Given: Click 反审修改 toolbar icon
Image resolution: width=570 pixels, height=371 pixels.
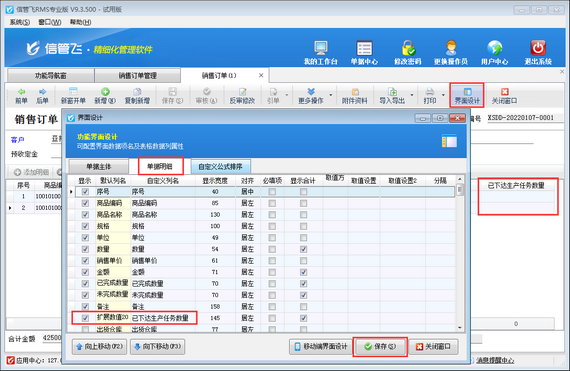Looking at the screenshot, I should tap(242, 96).
